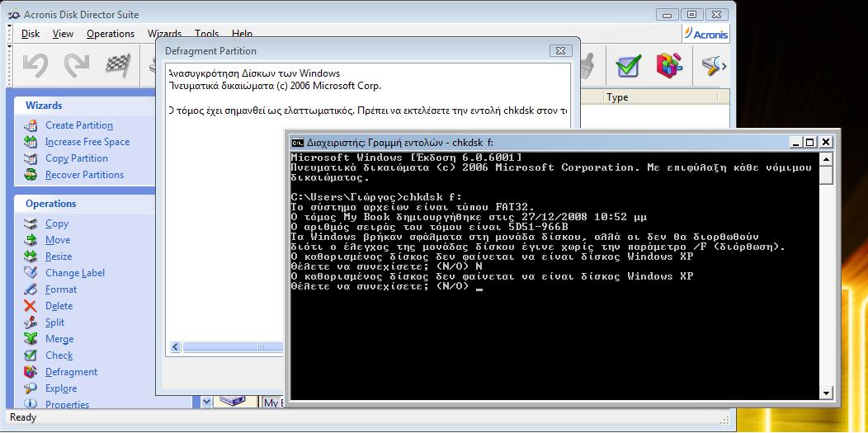Click the Wizards panel header

pos(84,105)
